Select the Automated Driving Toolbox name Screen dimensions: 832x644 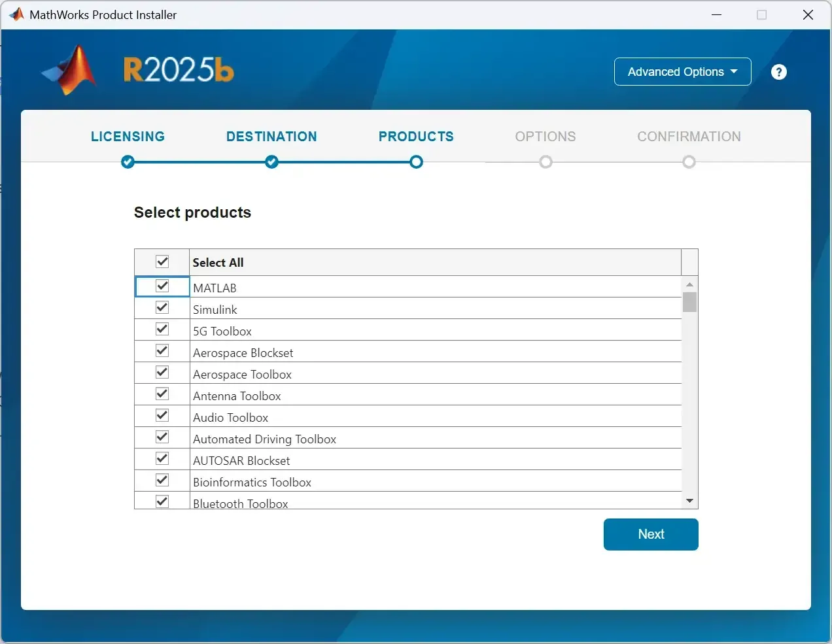[264, 439]
